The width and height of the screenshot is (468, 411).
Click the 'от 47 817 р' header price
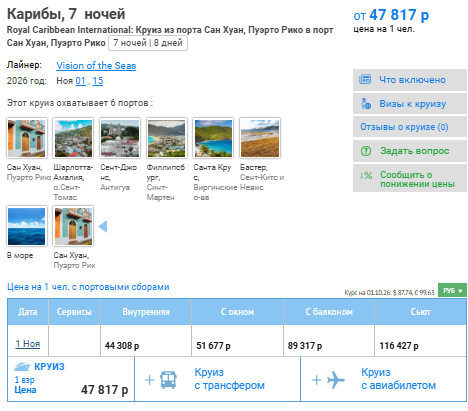tap(391, 15)
